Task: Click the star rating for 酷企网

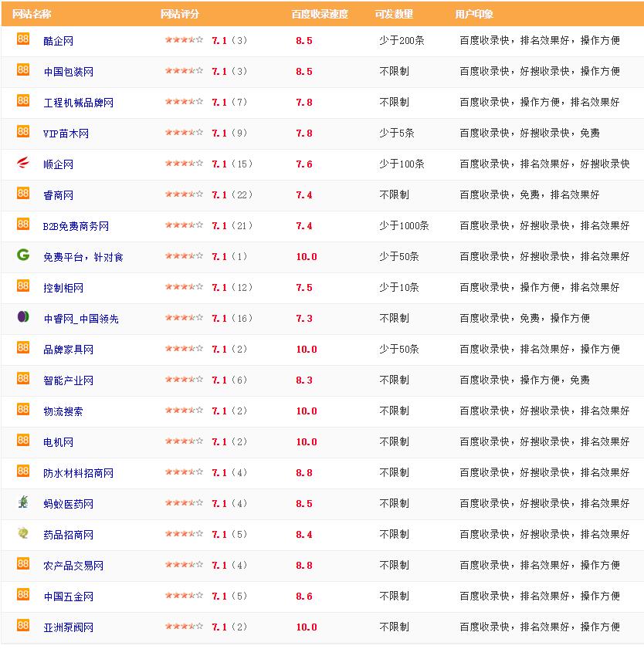Action: point(184,39)
